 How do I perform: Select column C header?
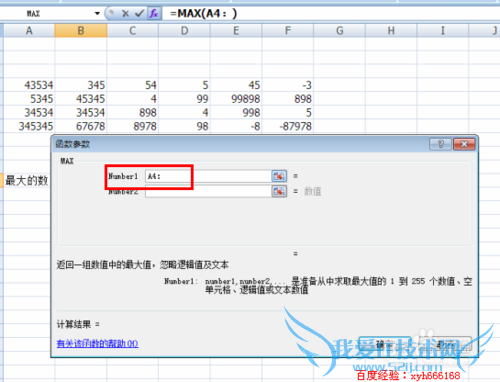132,31
